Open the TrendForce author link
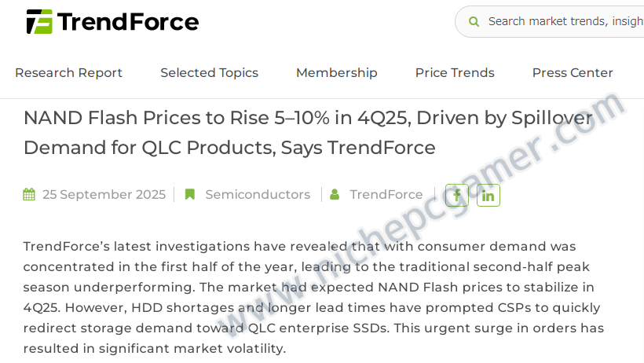The image size is (644, 363). 386,194
